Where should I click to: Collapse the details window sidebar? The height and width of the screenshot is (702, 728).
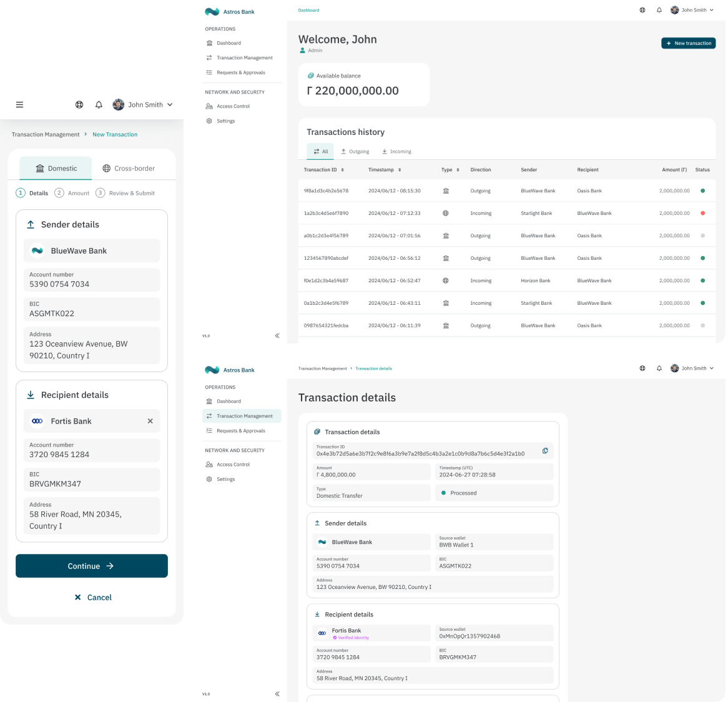pyautogui.click(x=277, y=694)
